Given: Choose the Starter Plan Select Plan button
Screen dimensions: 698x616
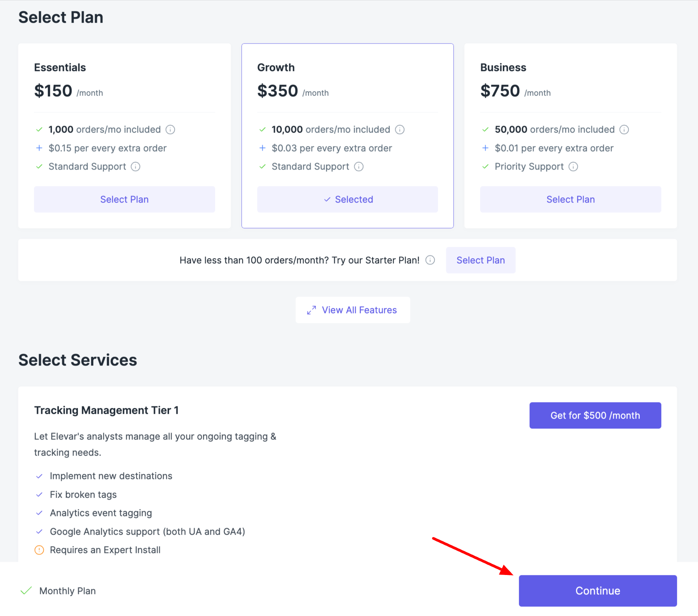Looking at the screenshot, I should (x=481, y=260).
